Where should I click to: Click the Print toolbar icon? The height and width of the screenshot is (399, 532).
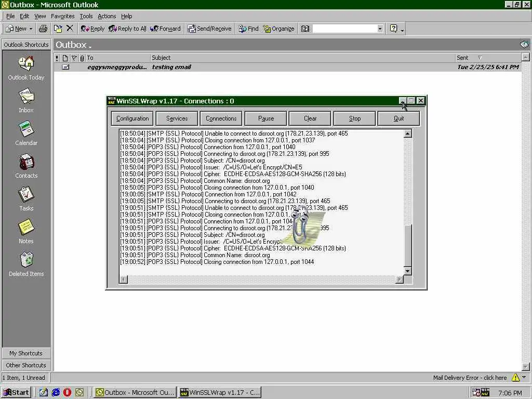click(x=43, y=29)
